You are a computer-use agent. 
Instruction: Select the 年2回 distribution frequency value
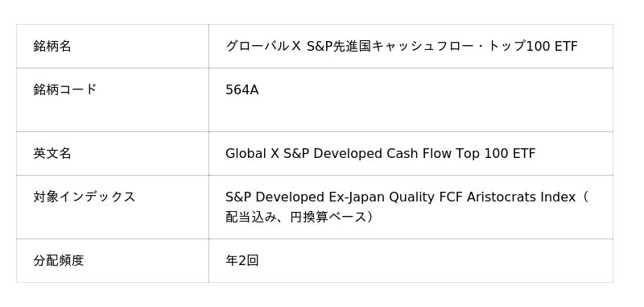click(x=242, y=260)
